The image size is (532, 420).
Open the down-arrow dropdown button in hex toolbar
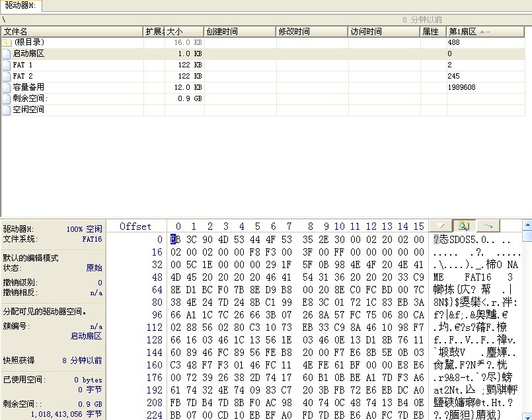point(441,226)
